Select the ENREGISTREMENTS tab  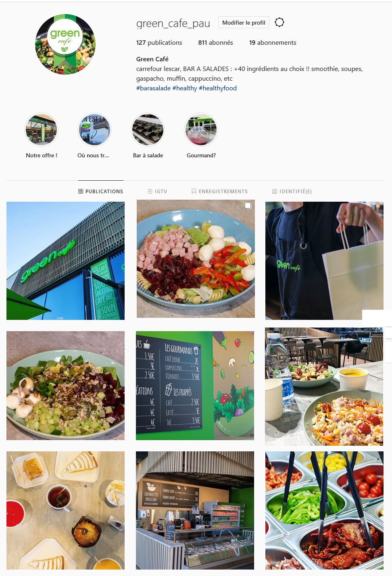(x=220, y=191)
